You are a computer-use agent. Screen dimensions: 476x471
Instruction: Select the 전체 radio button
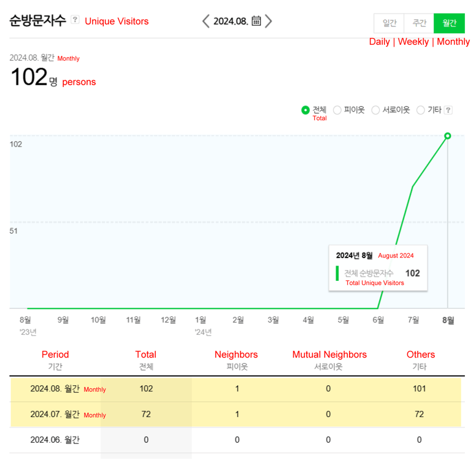(x=305, y=110)
